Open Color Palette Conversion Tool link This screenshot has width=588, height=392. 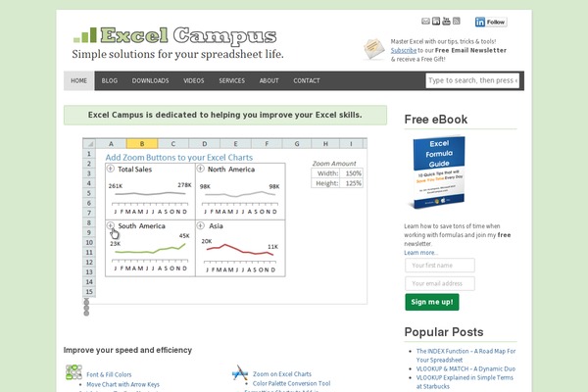point(291,383)
